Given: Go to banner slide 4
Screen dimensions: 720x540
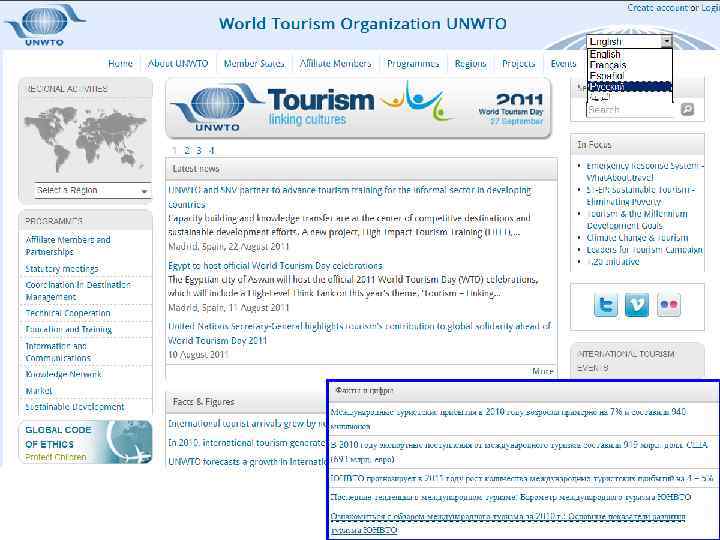Looking at the screenshot, I should pyautogui.click(x=211, y=150).
